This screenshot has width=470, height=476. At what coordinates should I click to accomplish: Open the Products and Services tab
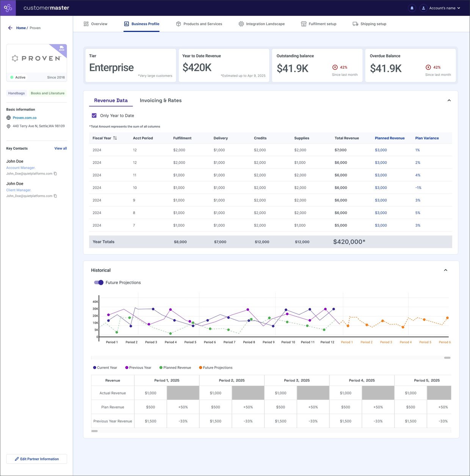coord(199,24)
